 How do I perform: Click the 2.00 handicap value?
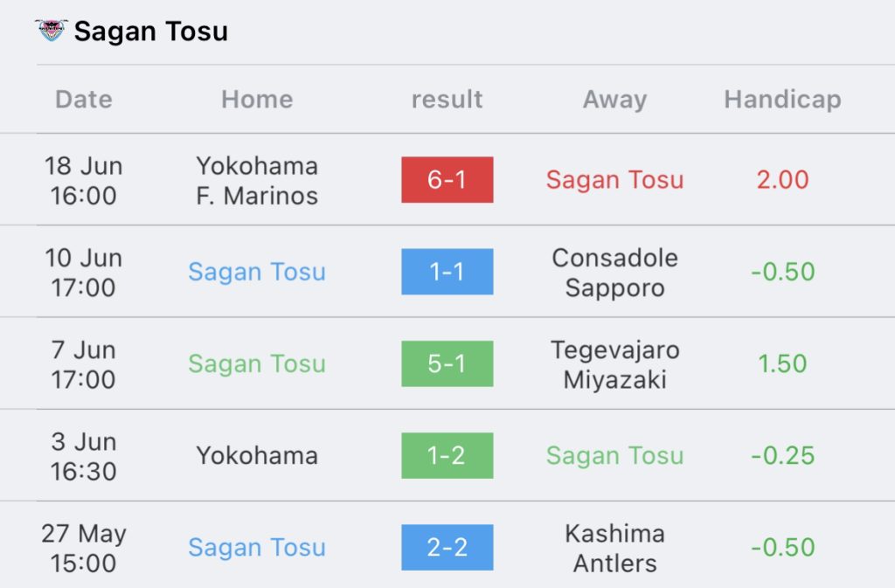(x=782, y=180)
